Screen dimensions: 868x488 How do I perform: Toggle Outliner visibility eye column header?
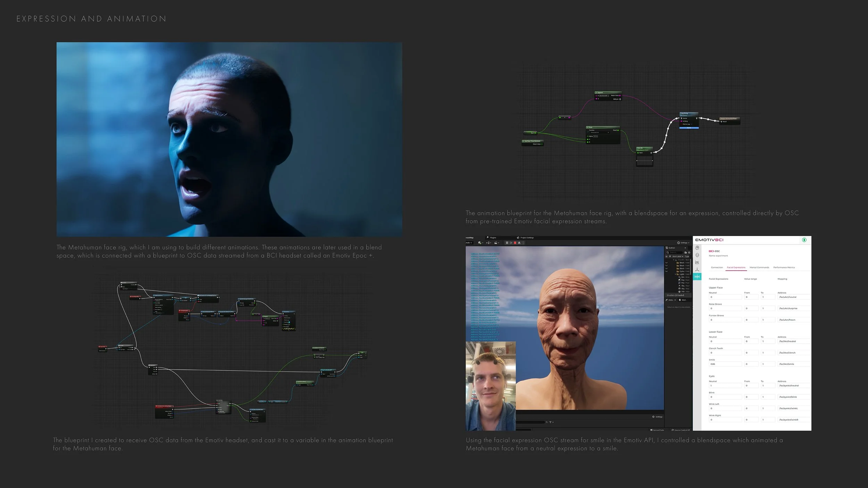(666, 256)
